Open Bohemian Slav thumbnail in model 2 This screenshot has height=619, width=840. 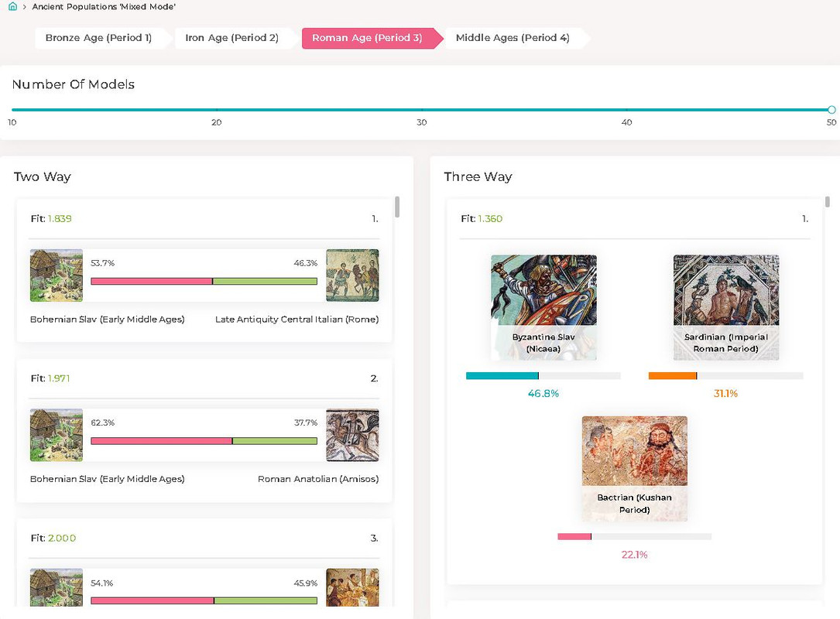click(x=57, y=435)
